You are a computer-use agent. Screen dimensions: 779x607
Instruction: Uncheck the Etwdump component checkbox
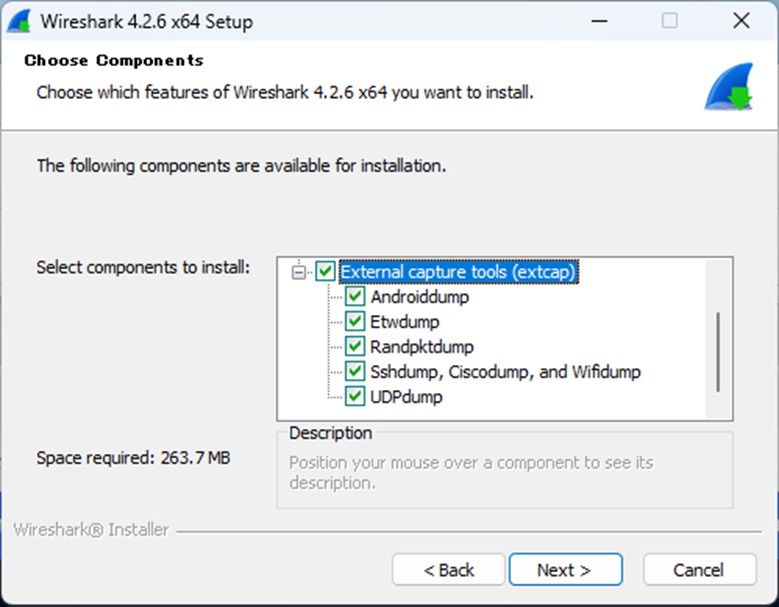(355, 322)
